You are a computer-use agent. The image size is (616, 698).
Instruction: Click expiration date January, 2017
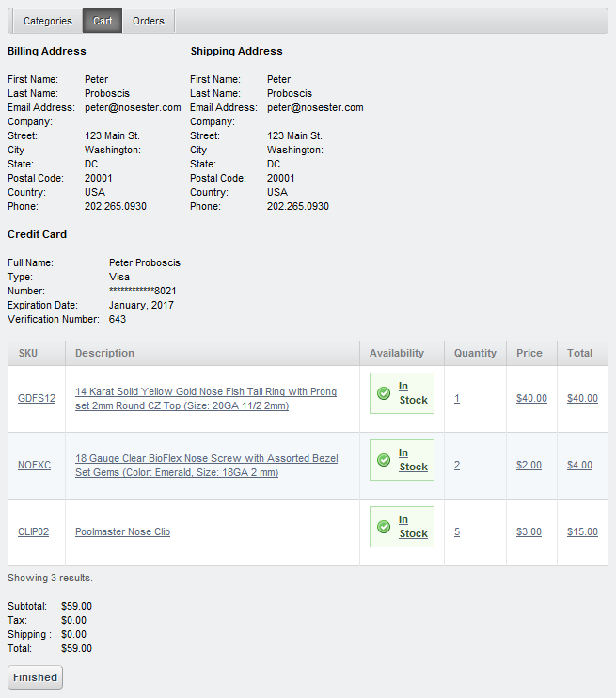[141, 305]
